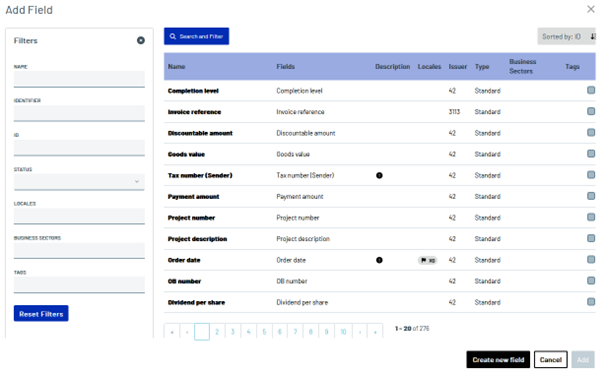Click the Type column header

(x=482, y=67)
